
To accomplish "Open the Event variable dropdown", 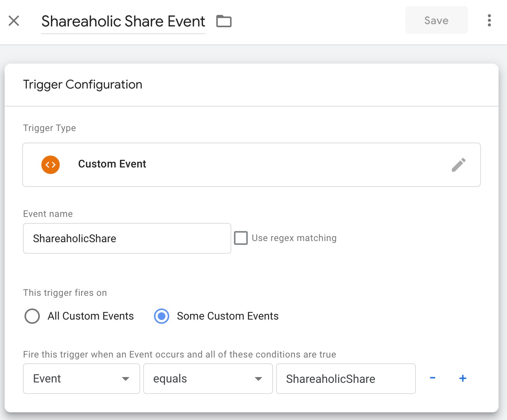I will pyautogui.click(x=82, y=379).
